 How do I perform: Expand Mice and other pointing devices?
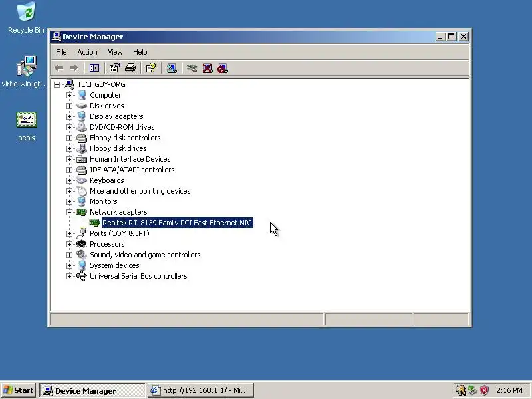click(70, 191)
